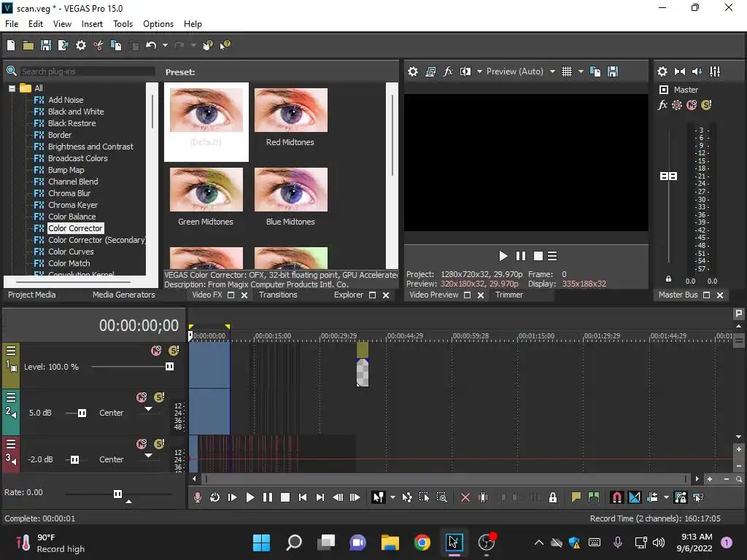Open Master FX button under Master label
The width and height of the screenshot is (747, 560).
coord(662,105)
